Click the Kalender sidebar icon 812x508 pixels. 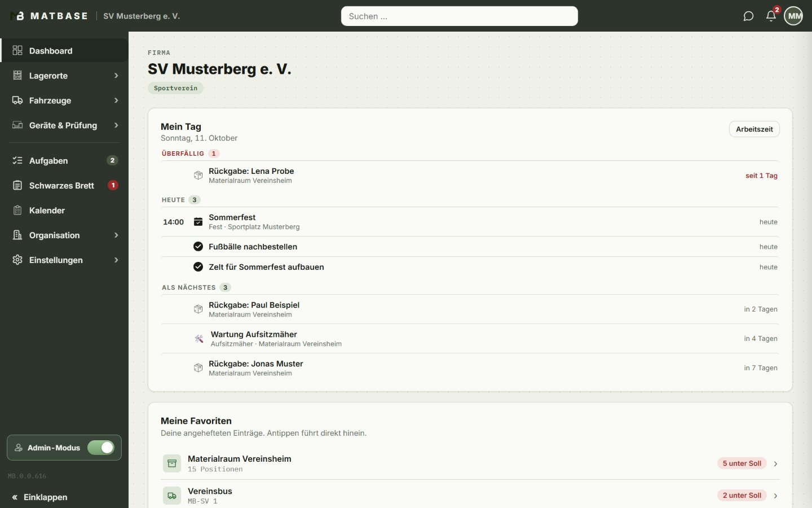coord(17,211)
